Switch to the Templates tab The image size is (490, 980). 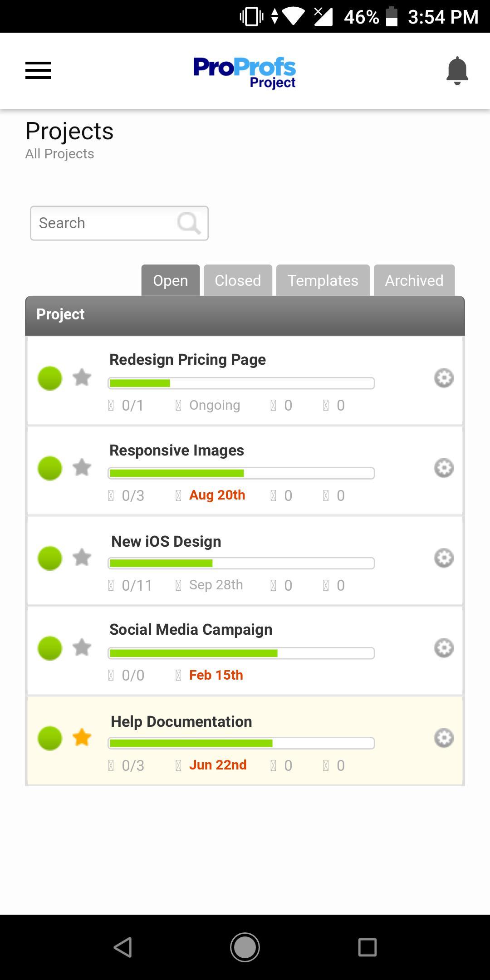(323, 280)
